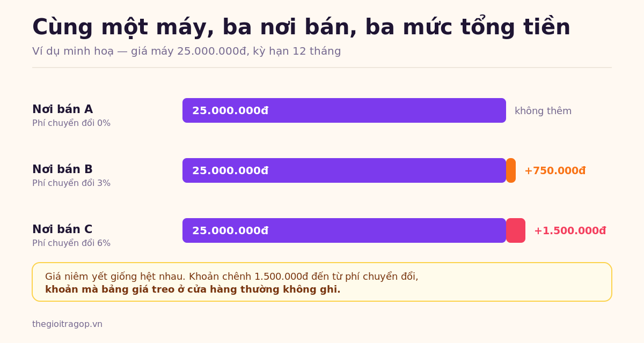Click the purple bar for Nơi bán C
The width and height of the screenshot is (644, 343).
(x=344, y=230)
